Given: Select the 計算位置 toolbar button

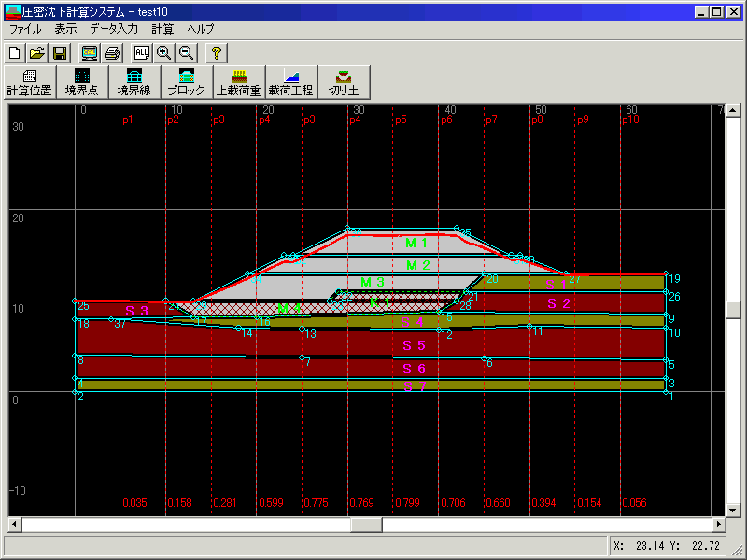Looking at the screenshot, I should [x=30, y=82].
